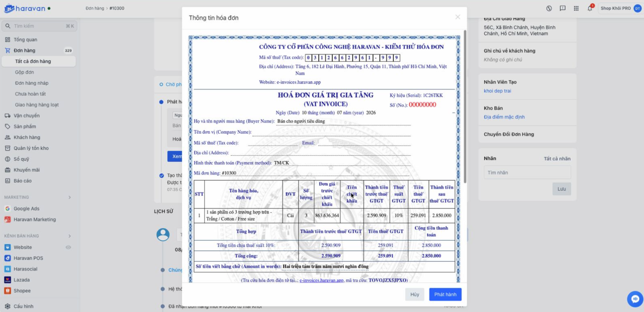
Task: Click the Khách hàng people icon
Action: click(8, 137)
